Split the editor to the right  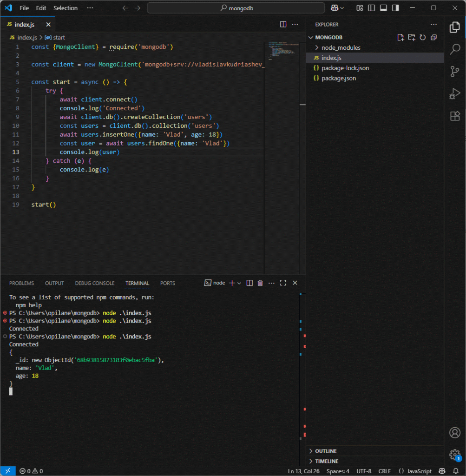[x=283, y=24]
